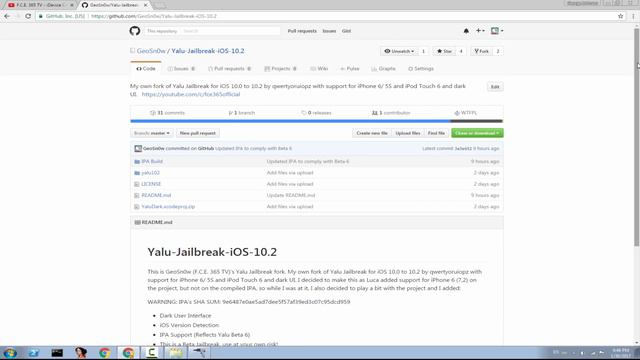View the stargazers count 4
Image resolution: width=640 pixels, height=360 pixels.
(x=461, y=51)
